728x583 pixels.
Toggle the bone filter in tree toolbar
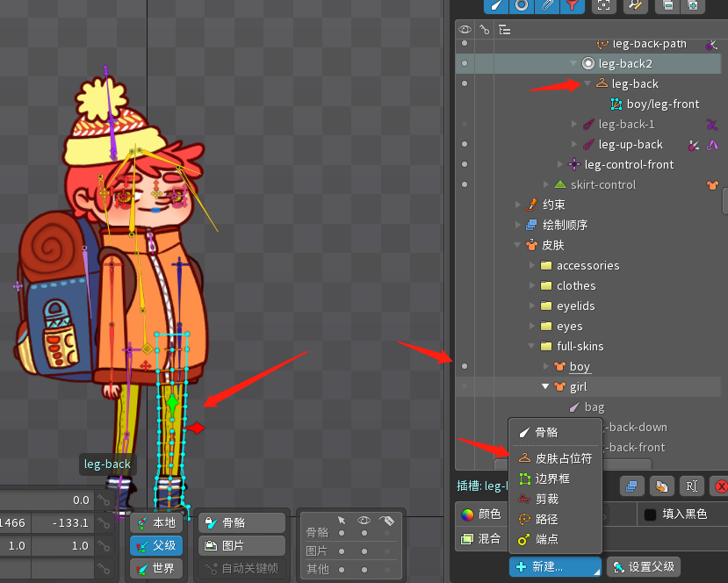pos(497,5)
